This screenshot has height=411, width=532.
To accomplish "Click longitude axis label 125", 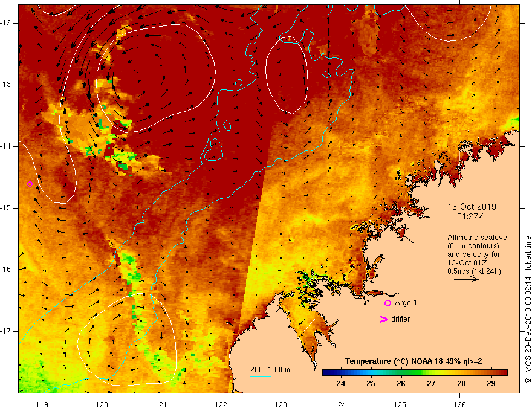I will (x=400, y=404).
